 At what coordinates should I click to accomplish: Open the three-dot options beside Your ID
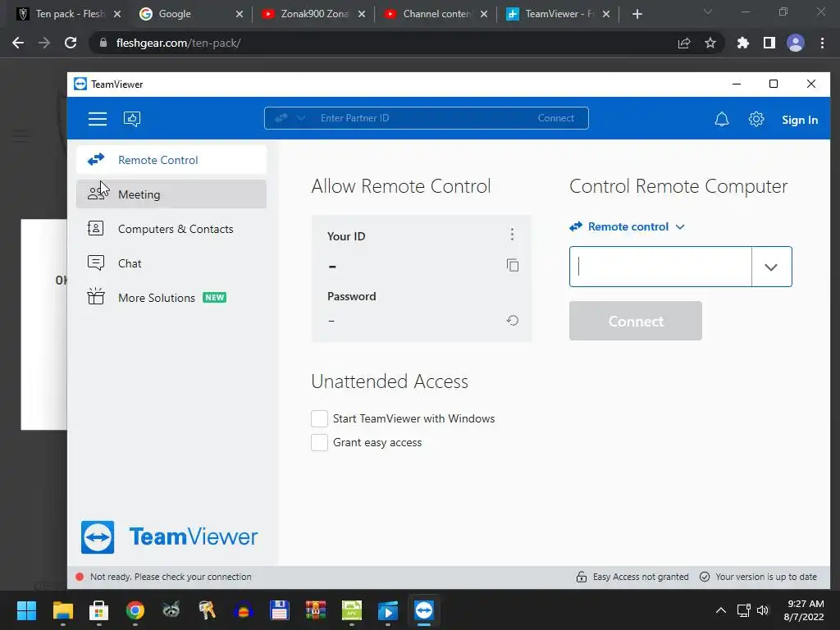512,234
